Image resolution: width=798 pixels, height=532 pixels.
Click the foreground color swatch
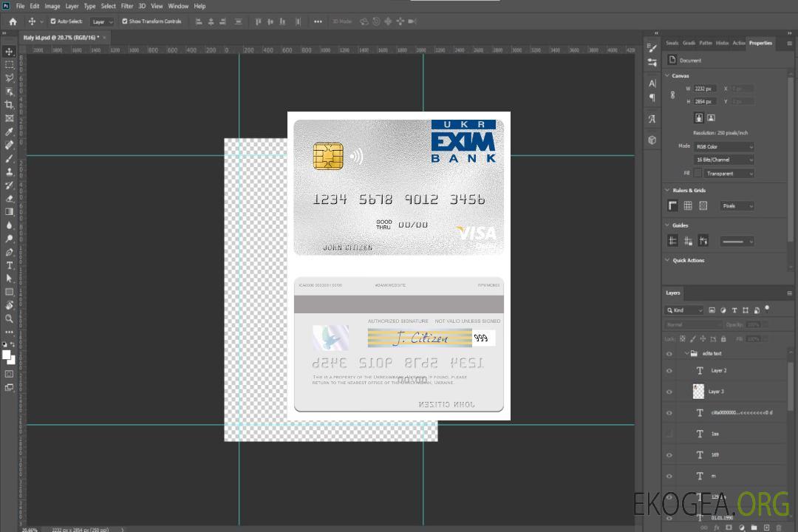pyautogui.click(x=7, y=355)
